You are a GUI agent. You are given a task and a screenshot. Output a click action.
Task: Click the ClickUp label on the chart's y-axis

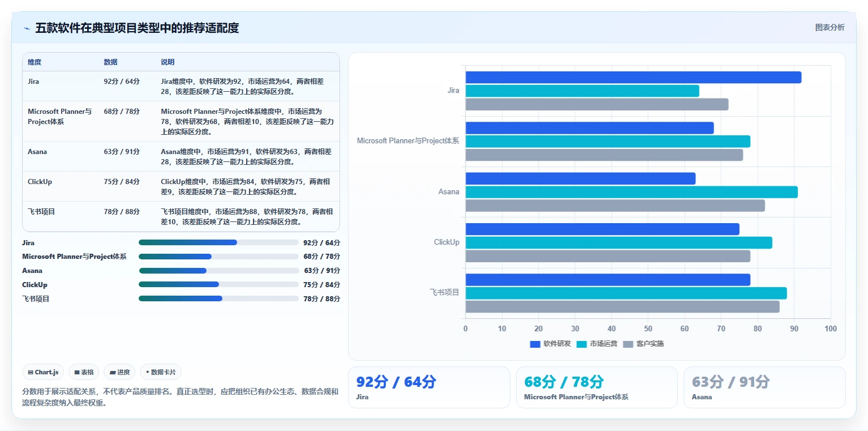tap(446, 242)
